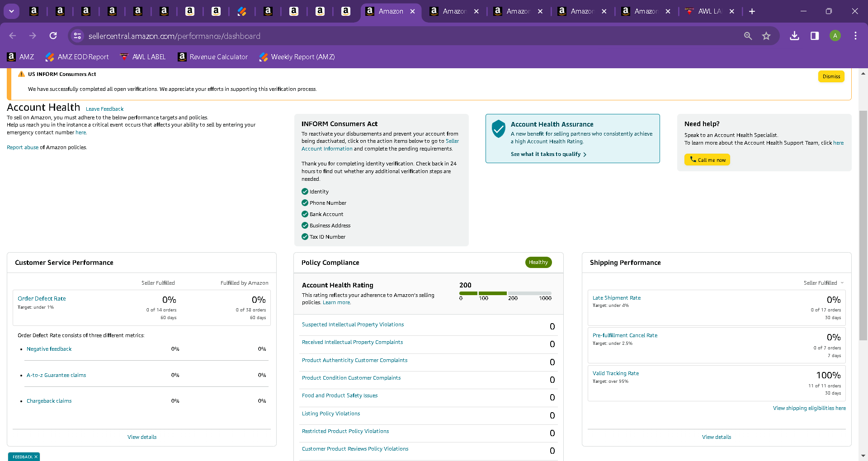This screenshot has height=461, width=868.
Task: Open the emergency contact number 'here' link
Action: (x=80, y=132)
